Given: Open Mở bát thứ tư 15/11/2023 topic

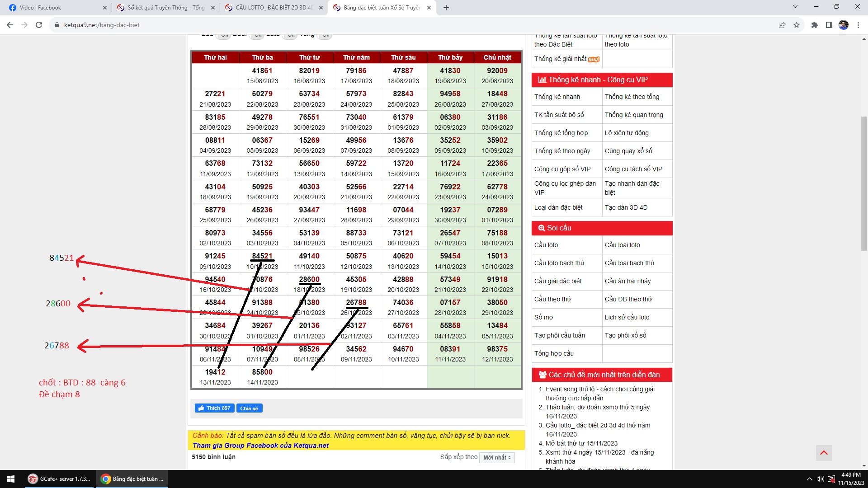Looking at the screenshot, I should click(581, 443).
